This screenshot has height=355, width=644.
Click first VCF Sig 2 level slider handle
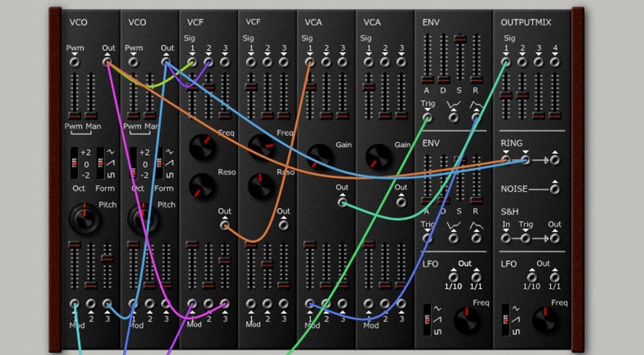click(209, 87)
